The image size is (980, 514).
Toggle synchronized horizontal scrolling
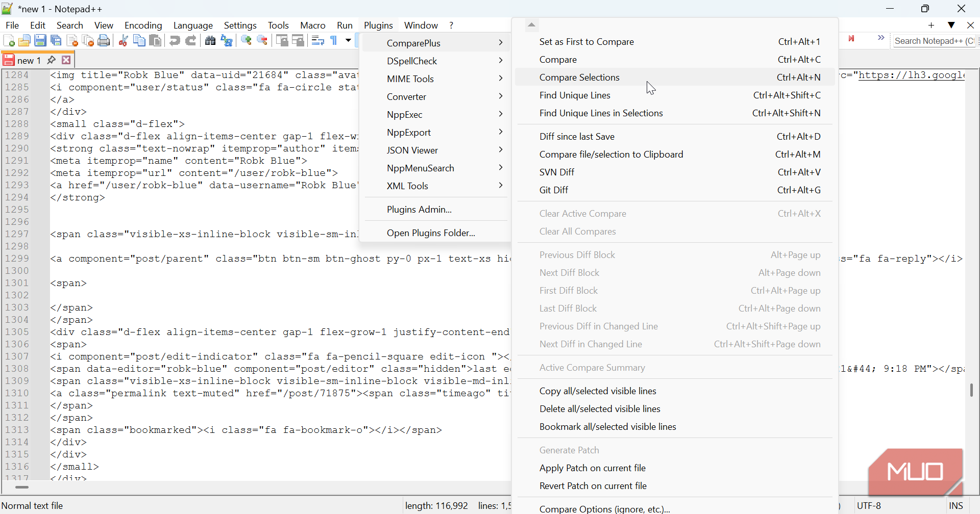298,41
